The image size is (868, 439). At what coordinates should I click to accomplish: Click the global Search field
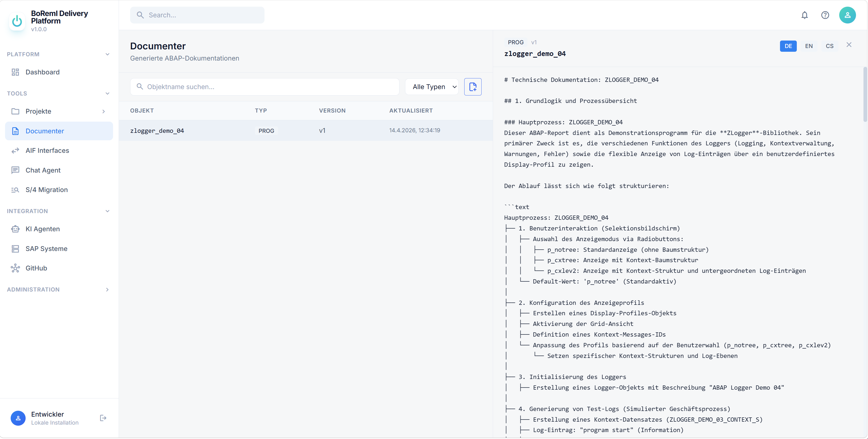coord(197,15)
